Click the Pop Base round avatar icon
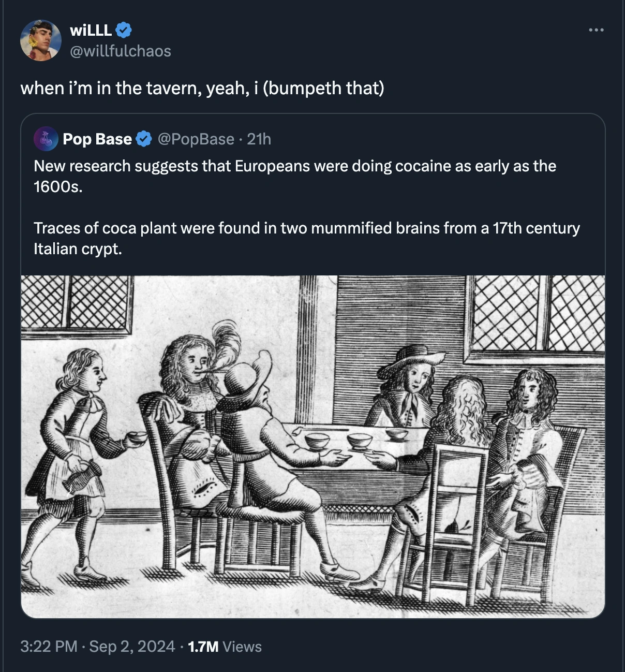625x672 pixels. 46,139
